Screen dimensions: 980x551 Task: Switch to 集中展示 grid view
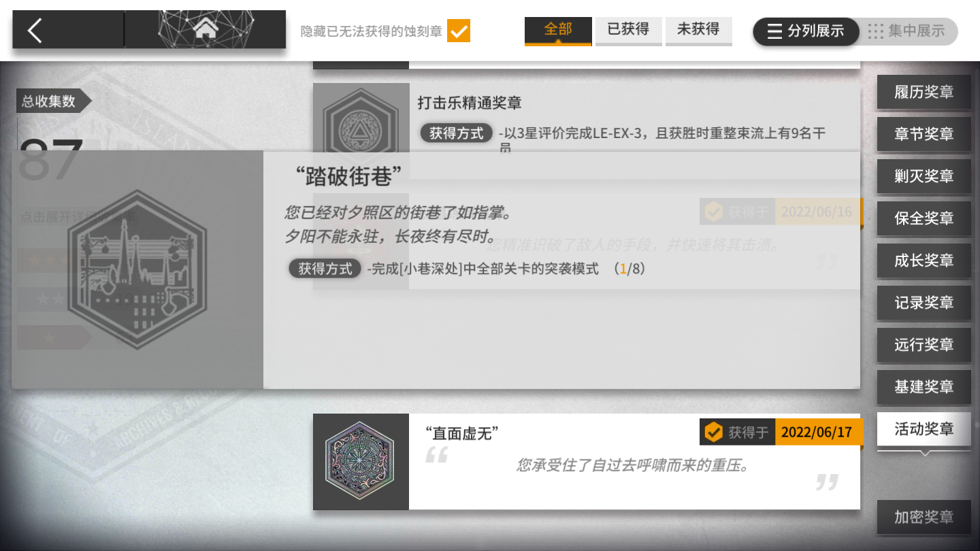pos(908,31)
